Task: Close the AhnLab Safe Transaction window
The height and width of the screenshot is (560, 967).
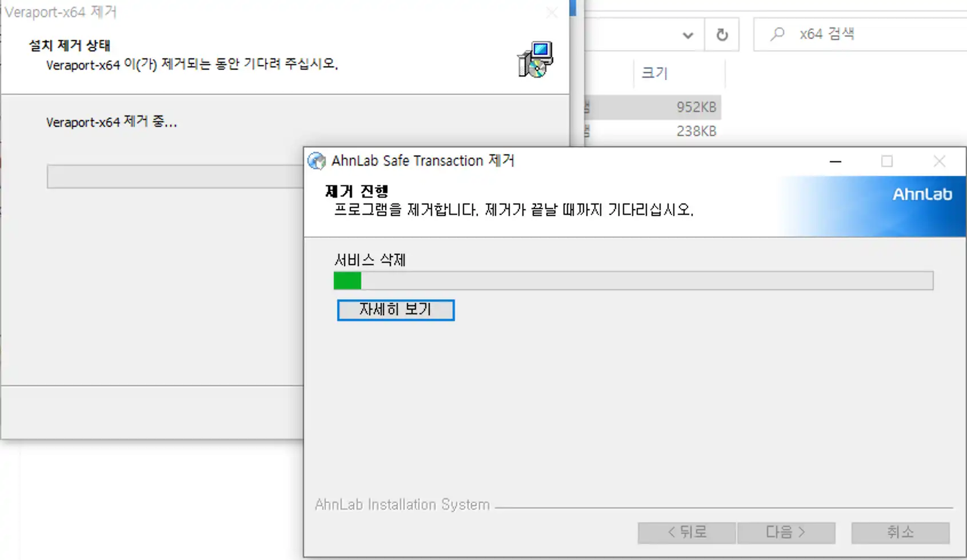Action: (939, 162)
